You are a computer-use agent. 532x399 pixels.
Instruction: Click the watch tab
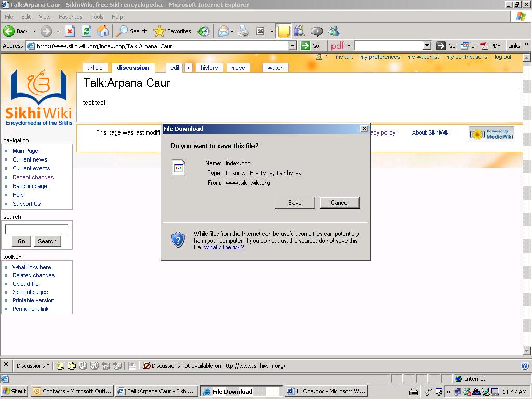(275, 68)
